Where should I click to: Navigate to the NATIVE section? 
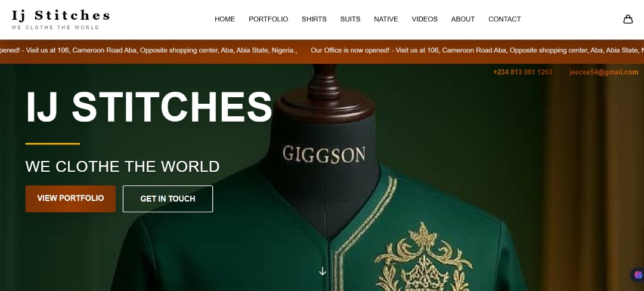coord(386,19)
